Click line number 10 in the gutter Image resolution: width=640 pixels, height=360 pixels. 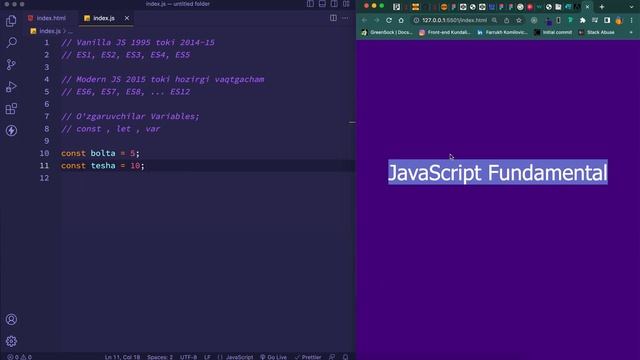point(44,153)
